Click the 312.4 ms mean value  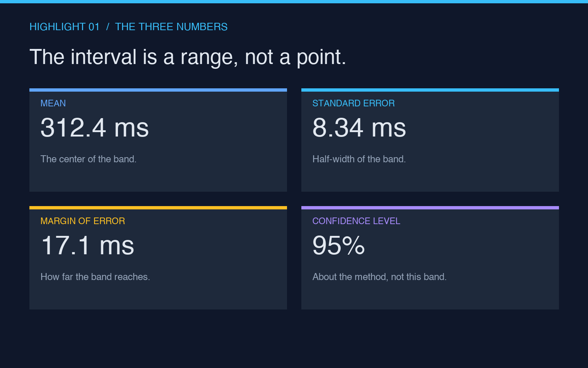(x=95, y=128)
